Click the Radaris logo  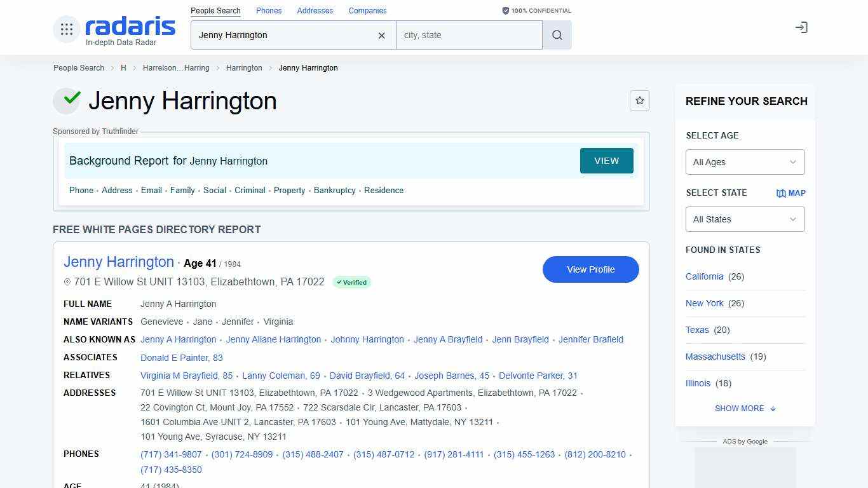[x=129, y=28]
